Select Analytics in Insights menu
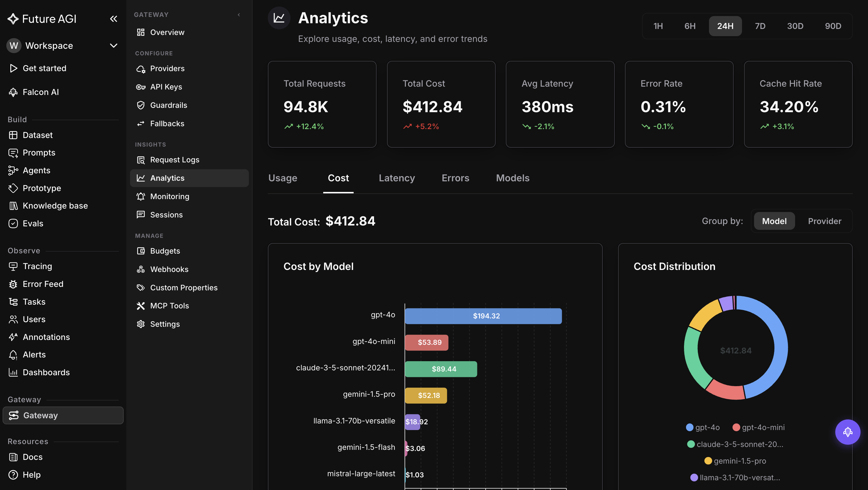Viewport: 868px width, 490px height. tap(189, 178)
